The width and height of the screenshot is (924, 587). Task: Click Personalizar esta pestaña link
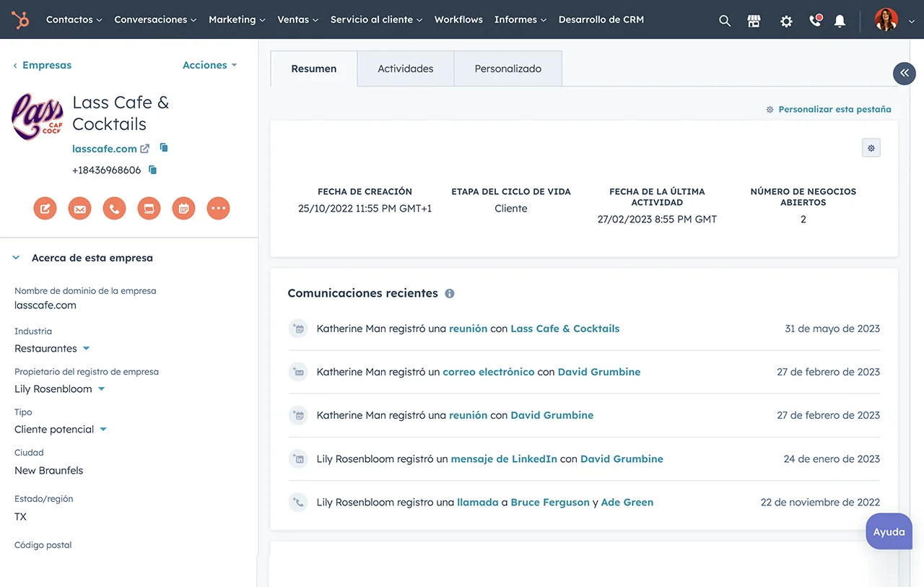point(829,110)
